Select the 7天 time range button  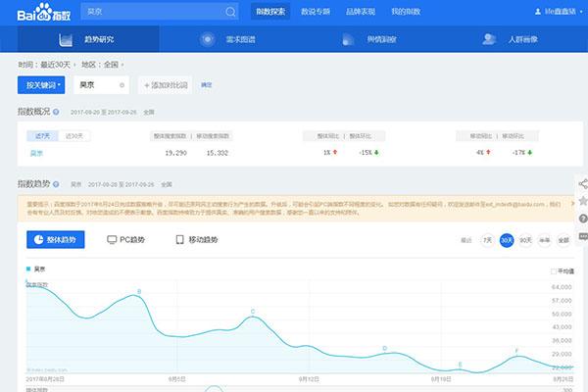tap(487, 239)
